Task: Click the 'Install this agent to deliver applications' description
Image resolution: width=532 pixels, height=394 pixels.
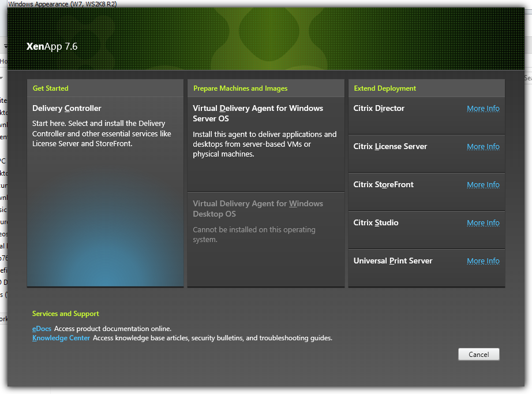Action: (x=265, y=144)
